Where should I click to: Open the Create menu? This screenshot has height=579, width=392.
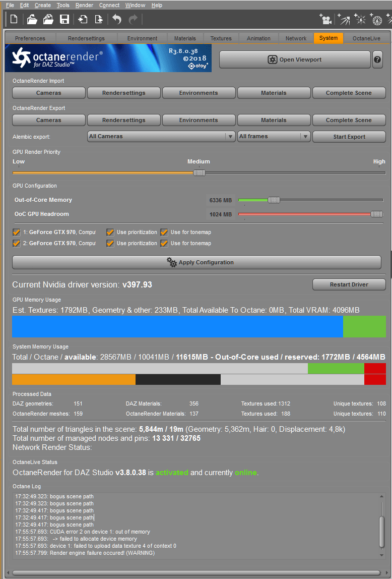click(x=43, y=5)
